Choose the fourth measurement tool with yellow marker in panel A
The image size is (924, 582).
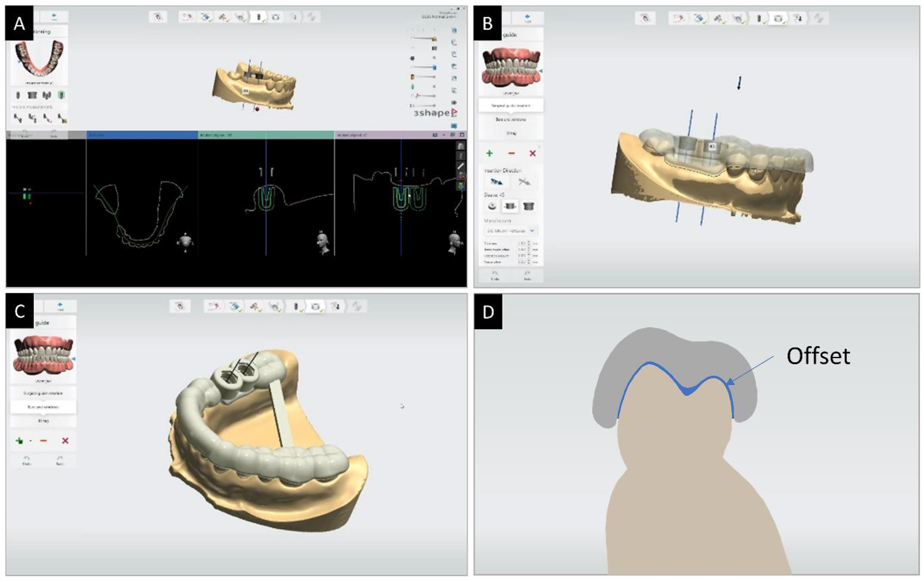point(62,118)
